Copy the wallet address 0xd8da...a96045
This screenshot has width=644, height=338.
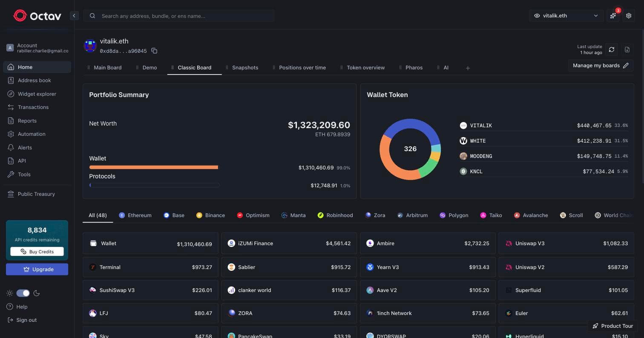pyautogui.click(x=154, y=51)
